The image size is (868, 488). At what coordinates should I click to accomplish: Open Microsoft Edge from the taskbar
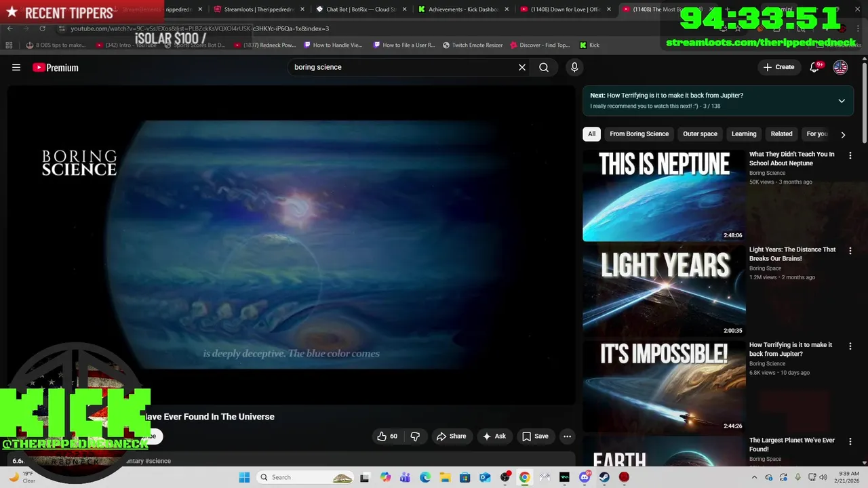tap(425, 477)
